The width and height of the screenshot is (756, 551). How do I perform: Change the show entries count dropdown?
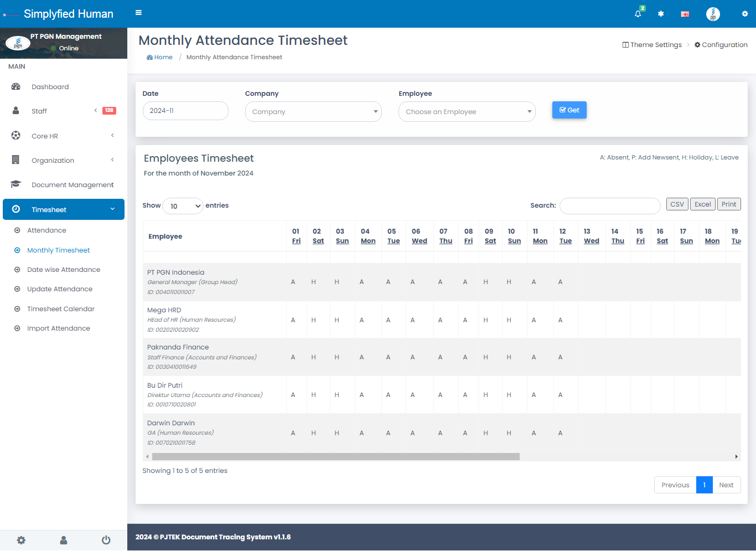coord(183,206)
